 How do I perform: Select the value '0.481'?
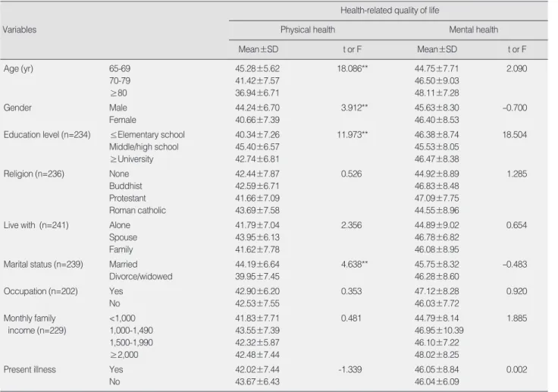(351, 318)
